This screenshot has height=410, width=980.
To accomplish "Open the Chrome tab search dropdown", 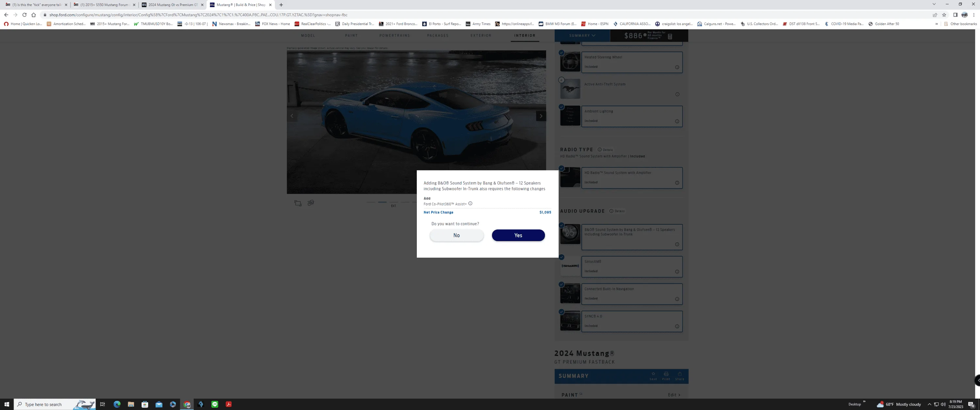I will (934, 4).
